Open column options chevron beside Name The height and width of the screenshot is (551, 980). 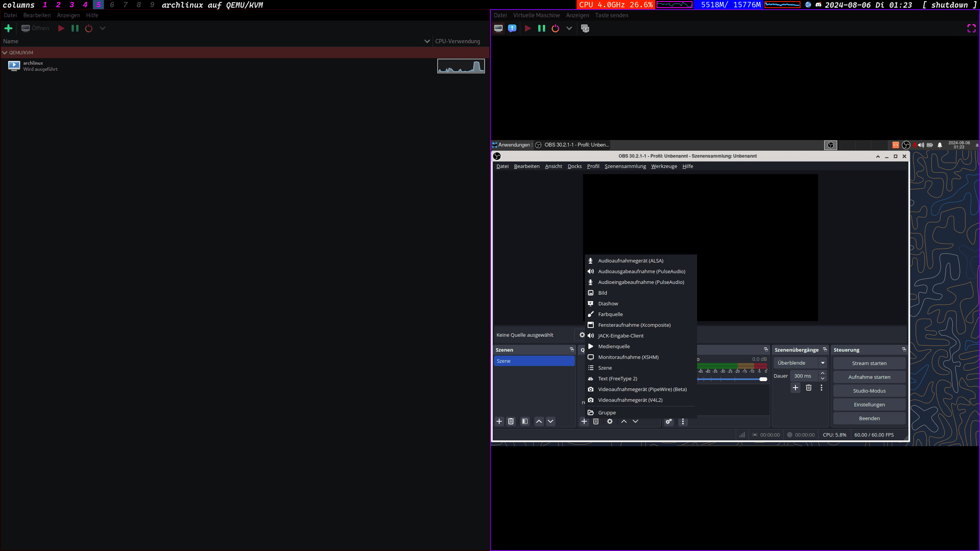click(x=427, y=41)
